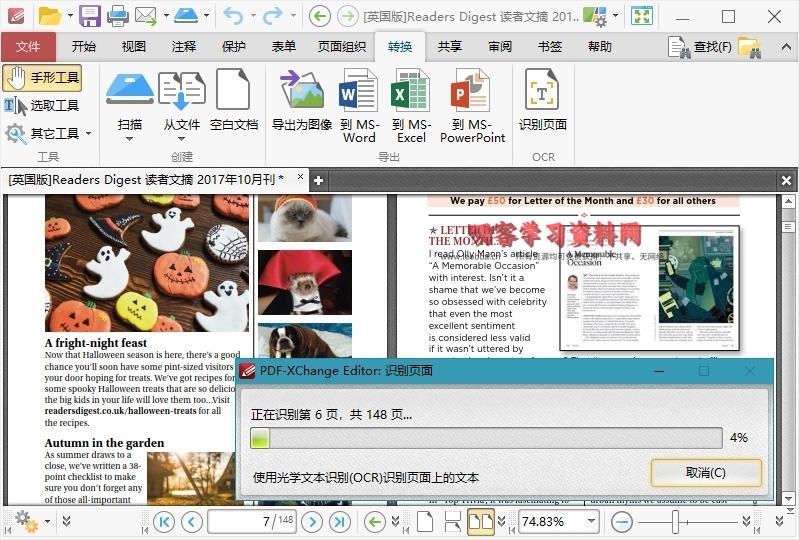799x540 pixels.
Task: Toggle two-page view layout in status bar
Action: point(481,522)
